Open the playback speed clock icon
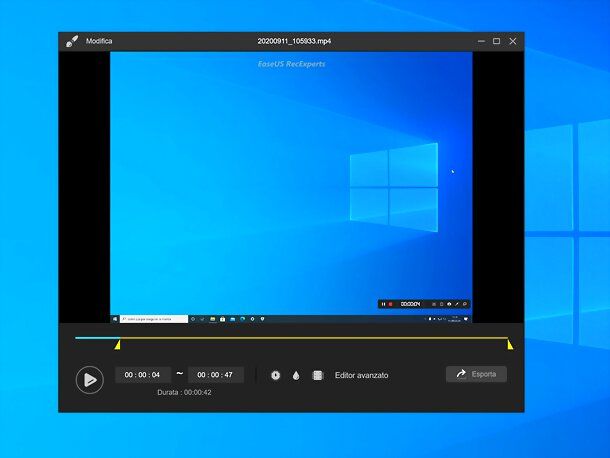The width and height of the screenshot is (610, 458). (275, 376)
